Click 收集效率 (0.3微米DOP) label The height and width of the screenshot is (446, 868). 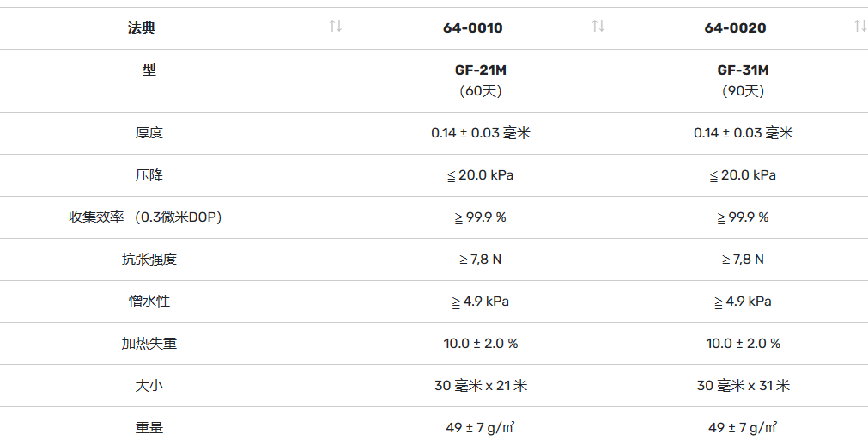(145, 217)
